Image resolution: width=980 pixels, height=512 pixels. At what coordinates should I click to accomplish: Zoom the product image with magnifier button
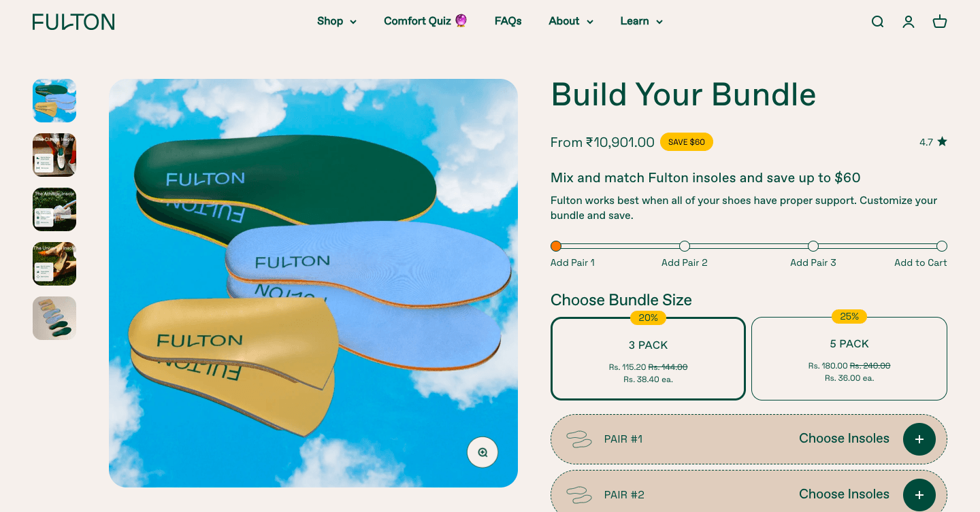click(483, 452)
